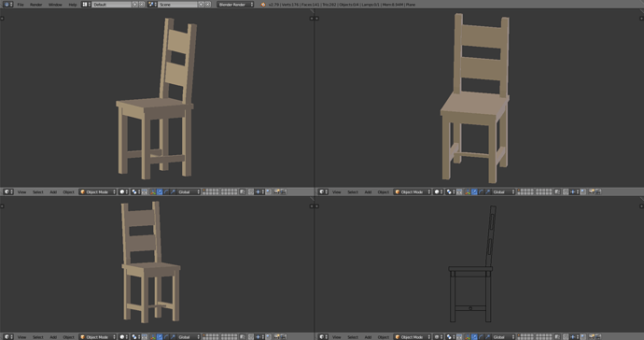The width and height of the screenshot is (644, 340).
Task: Open wireframe shading dropdown in bottom-right viewport
Action: point(439,336)
